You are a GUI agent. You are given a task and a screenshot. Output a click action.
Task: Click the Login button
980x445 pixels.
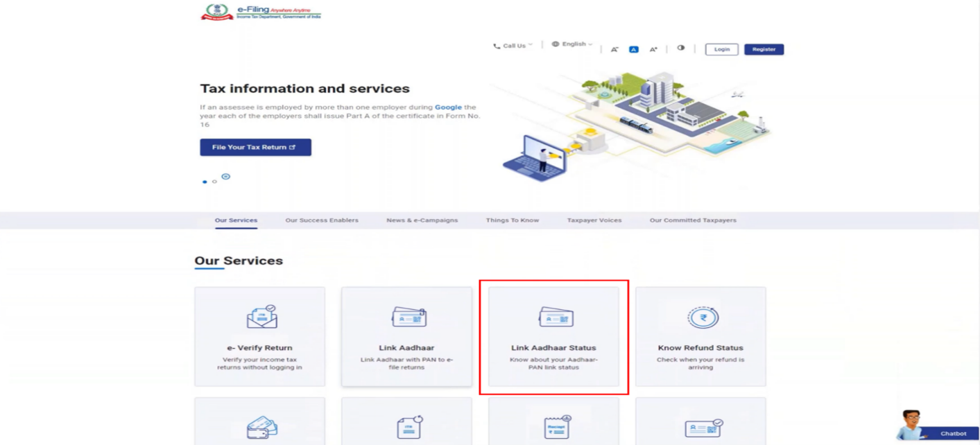(x=721, y=49)
